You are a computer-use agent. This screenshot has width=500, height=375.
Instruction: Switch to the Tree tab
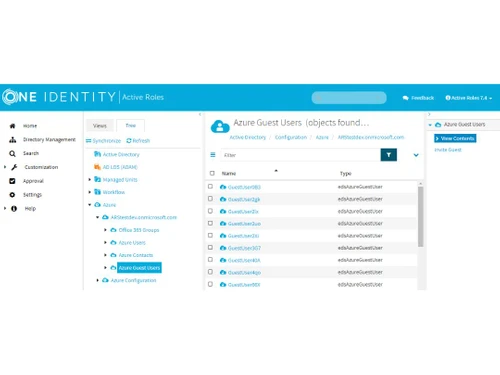pyautogui.click(x=131, y=125)
